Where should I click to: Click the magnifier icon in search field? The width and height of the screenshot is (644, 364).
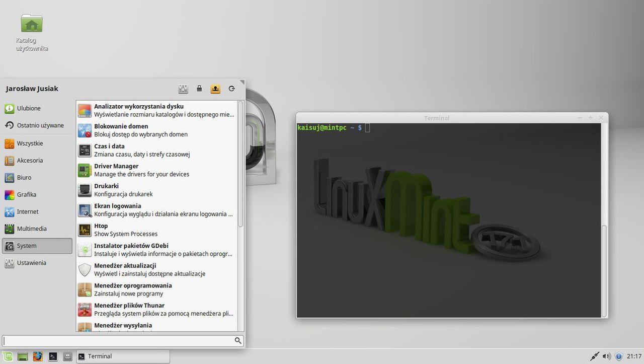(x=238, y=341)
